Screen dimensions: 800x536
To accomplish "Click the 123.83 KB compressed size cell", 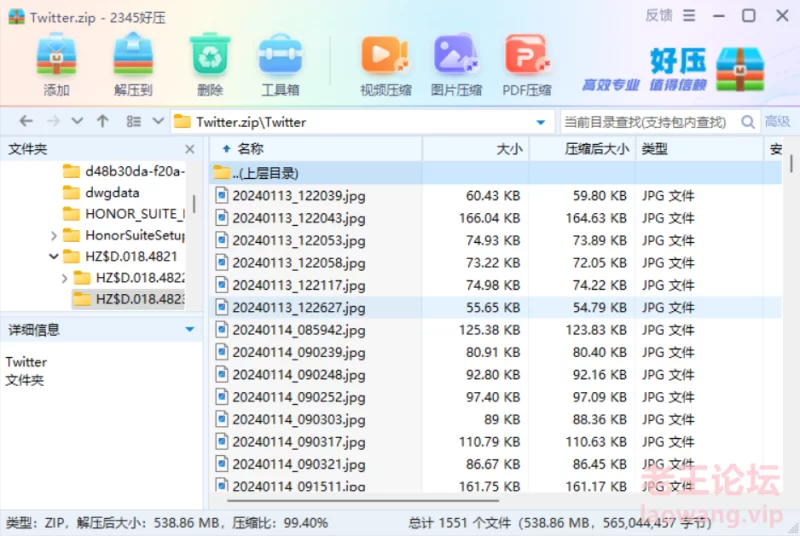I will coord(596,330).
